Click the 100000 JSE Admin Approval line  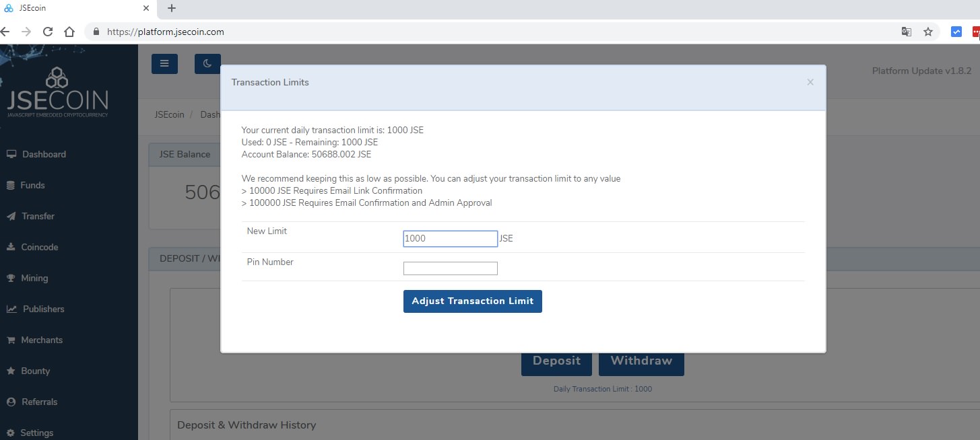pos(367,203)
